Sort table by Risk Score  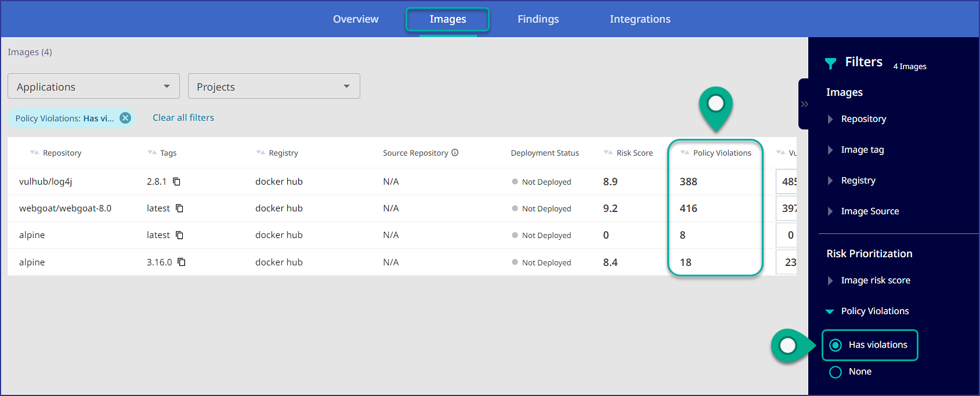[634, 153]
